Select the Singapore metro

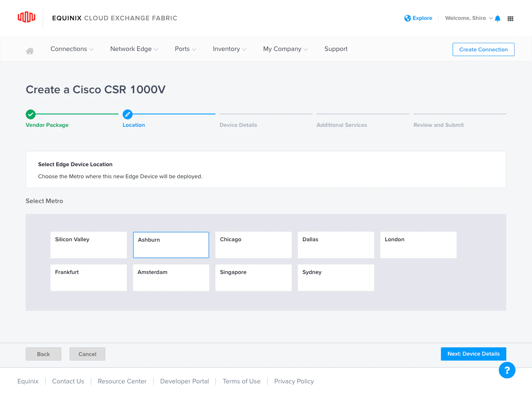coord(254,278)
